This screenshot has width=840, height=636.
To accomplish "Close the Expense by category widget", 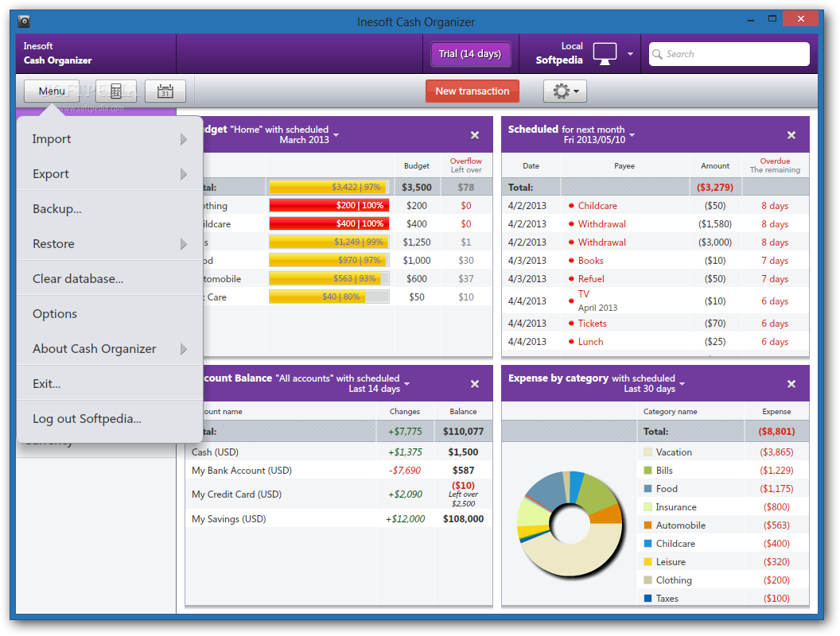I will pyautogui.click(x=791, y=384).
